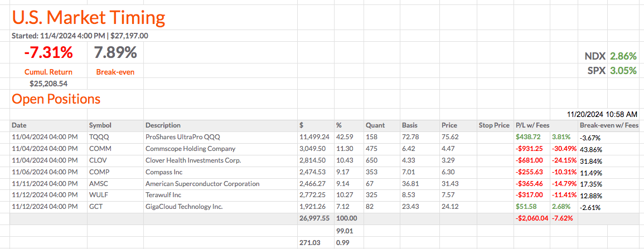Viewport: 644px width, 249px height.
Task: Click the GigaCloud Technology Inc. cell
Action: tap(184, 207)
